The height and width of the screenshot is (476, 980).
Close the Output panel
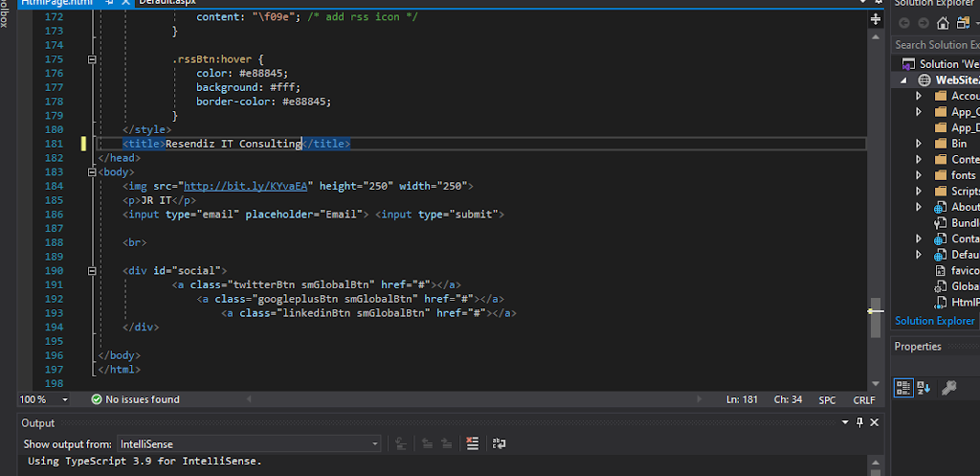[875, 422]
